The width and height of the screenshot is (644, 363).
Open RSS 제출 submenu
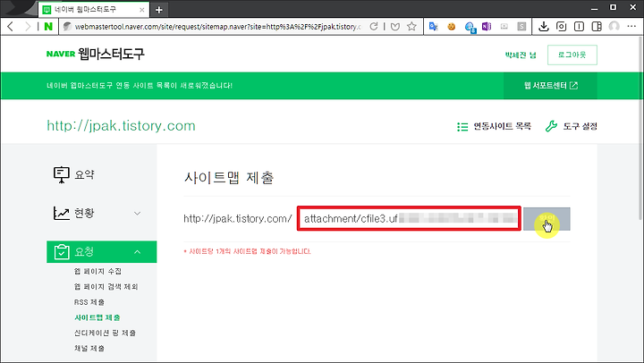[89, 302]
